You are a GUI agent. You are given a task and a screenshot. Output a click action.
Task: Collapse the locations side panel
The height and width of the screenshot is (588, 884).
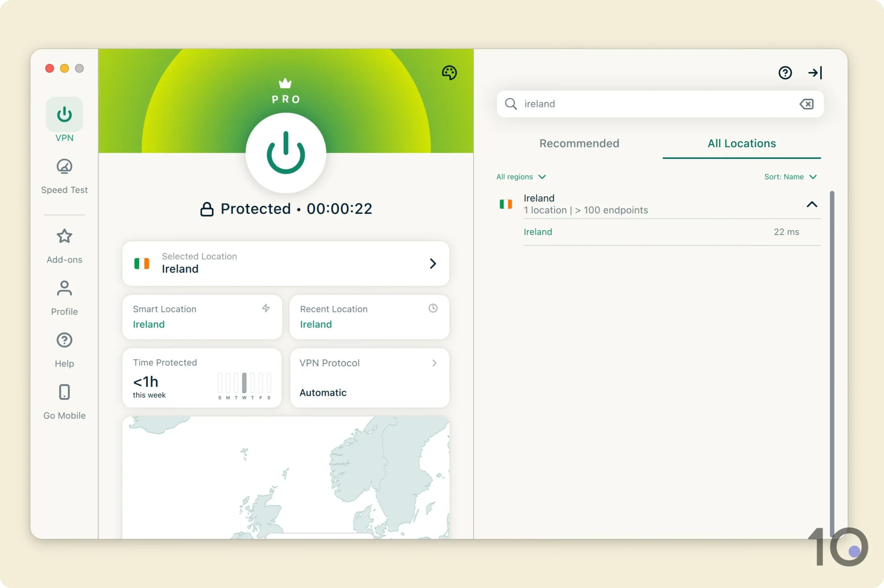click(814, 72)
